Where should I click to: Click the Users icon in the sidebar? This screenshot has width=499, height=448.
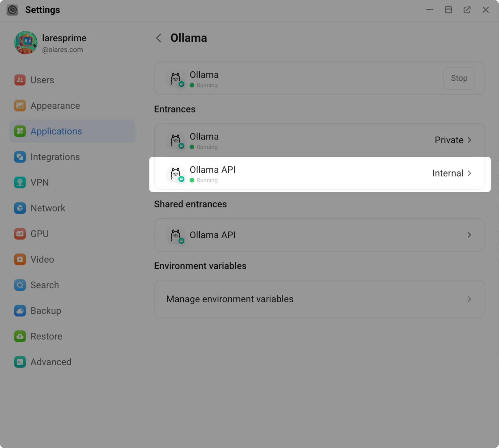tap(20, 80)
